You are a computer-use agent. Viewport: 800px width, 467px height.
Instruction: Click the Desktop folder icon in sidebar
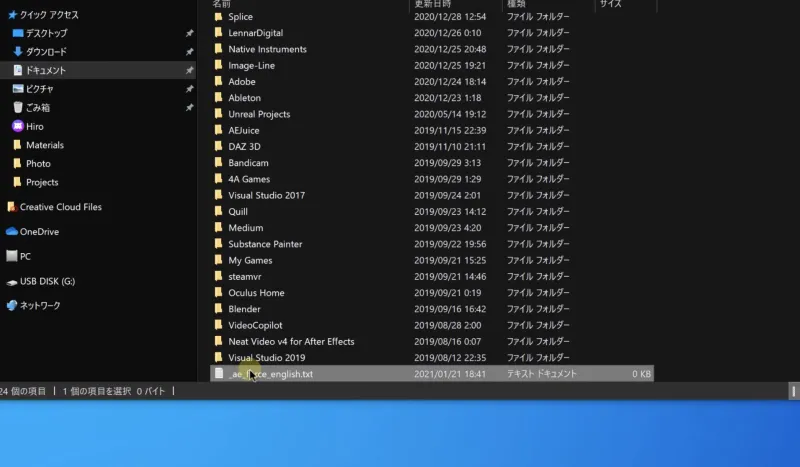pyautogui.click(x=18, y=33)
